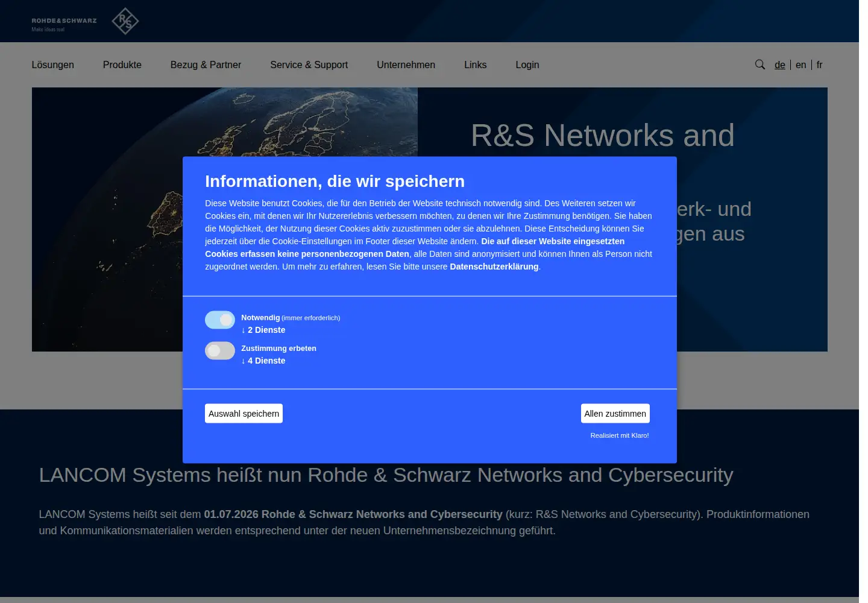Image resolution: width=868 pixels, height=603 pixels.
Task: Toggle the Notwendig cookie switch
Action: point(220,320)
